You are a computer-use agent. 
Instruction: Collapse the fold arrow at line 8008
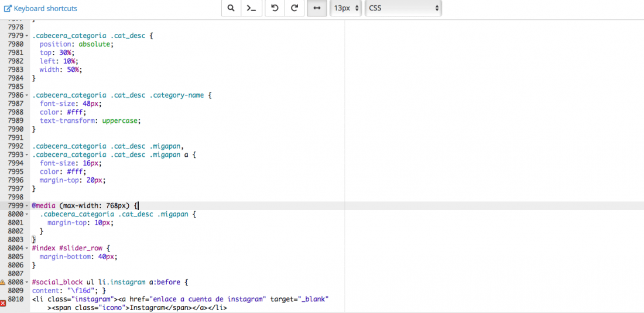pyautogui.click(x=27, y=282)
